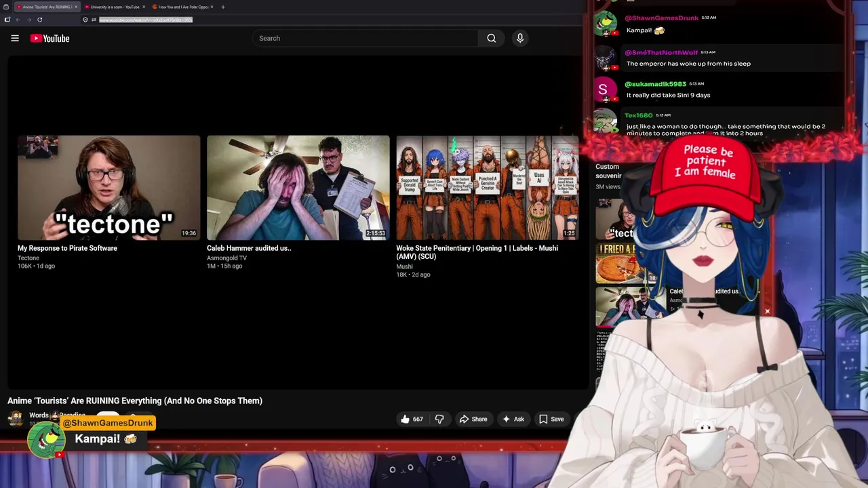The width and height of the screenshot is (868, 488).
Task: Like the video with thumbs up 667
Action: [x=412, y=419]
